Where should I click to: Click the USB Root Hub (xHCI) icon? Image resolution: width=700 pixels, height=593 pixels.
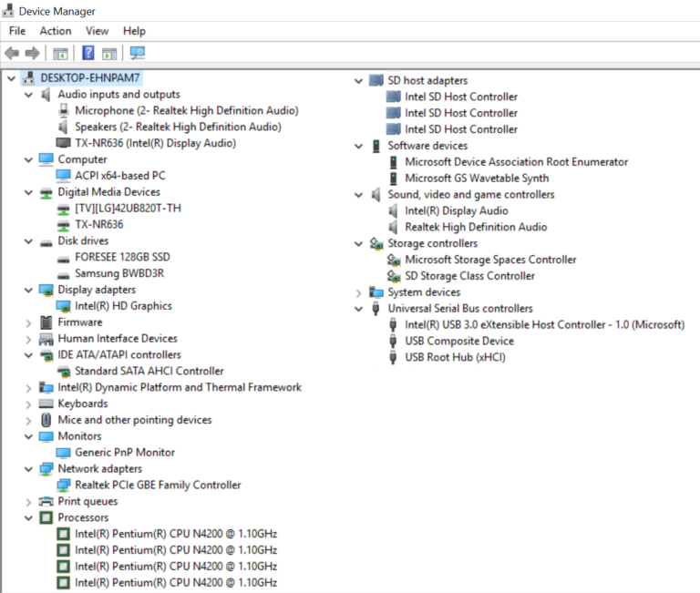click(393, 357)
